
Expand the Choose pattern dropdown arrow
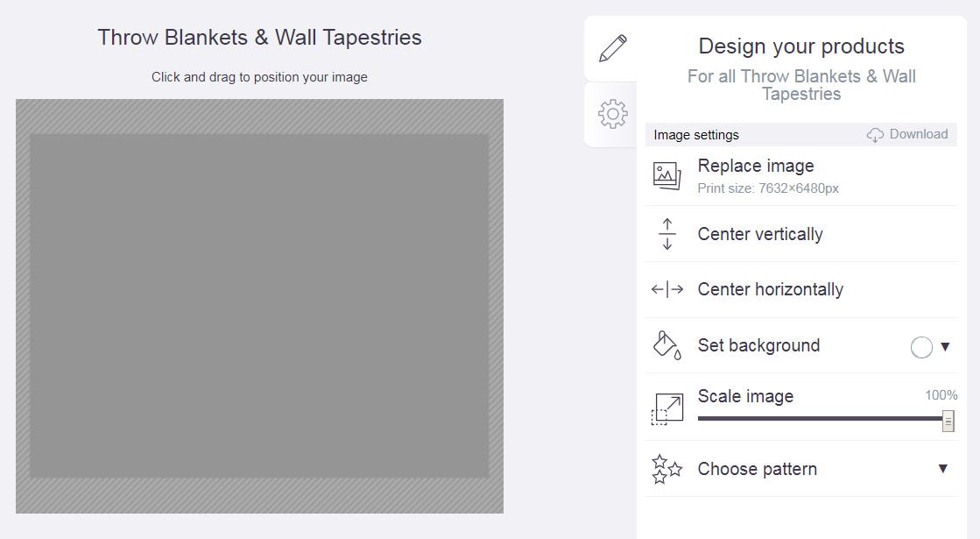[x=943, y=468]
